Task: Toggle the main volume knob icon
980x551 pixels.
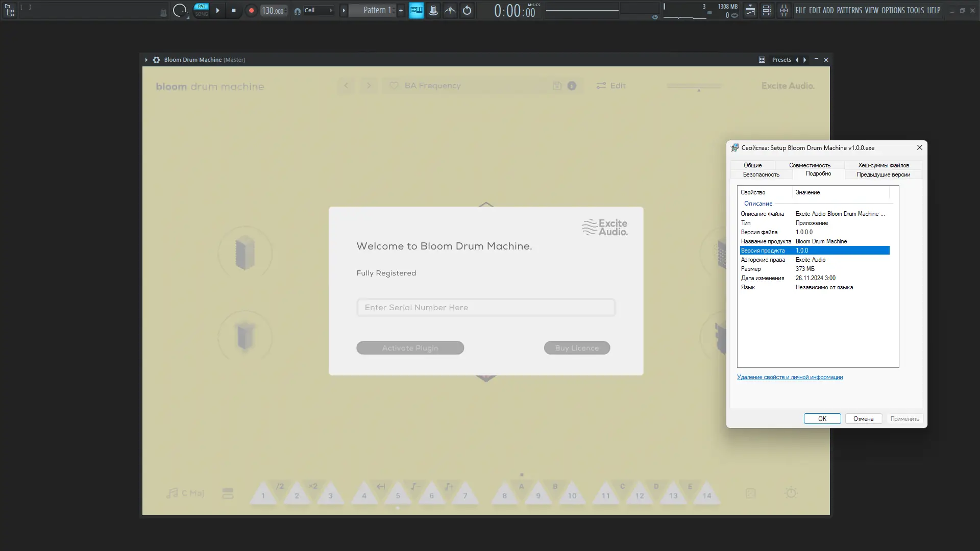Action: tap(179, 10)
